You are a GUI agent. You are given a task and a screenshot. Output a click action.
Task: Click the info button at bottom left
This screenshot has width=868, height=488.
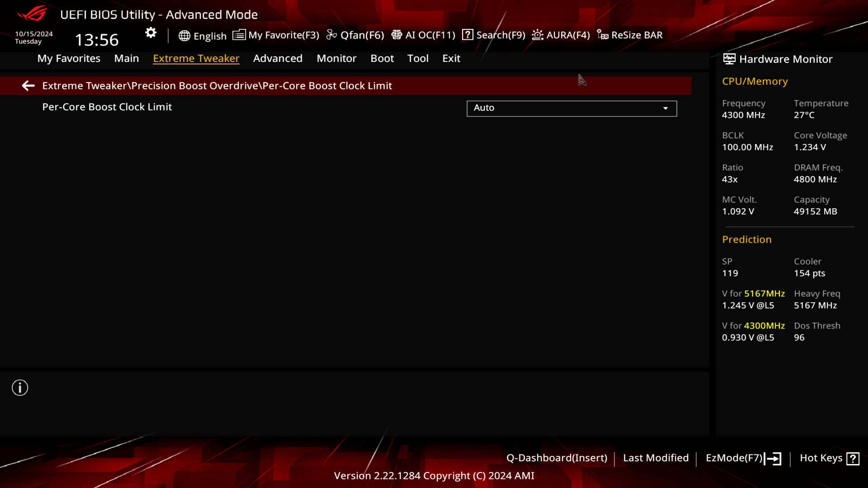point(20,388)
